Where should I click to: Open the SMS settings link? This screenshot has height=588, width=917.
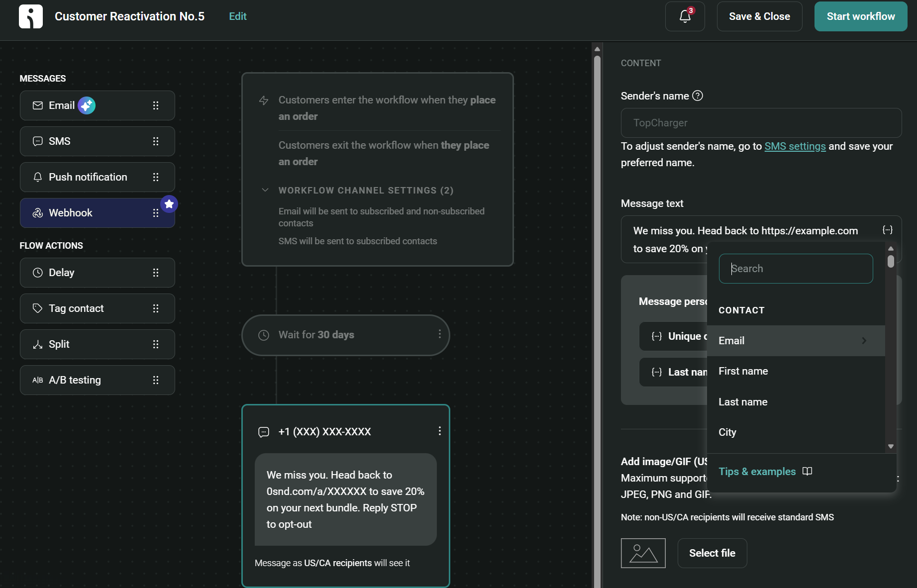point(795,146)
